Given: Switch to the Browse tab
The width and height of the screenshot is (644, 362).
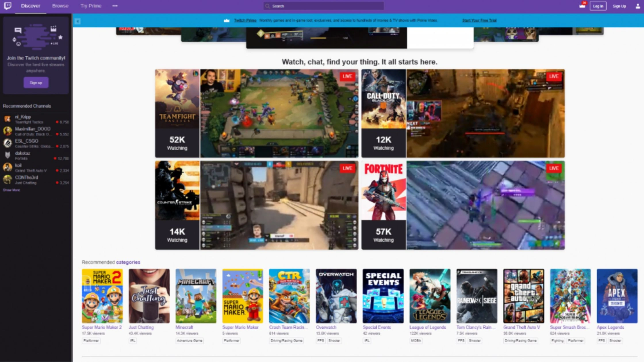Looking at the screenshot, I should pos(60,6).
